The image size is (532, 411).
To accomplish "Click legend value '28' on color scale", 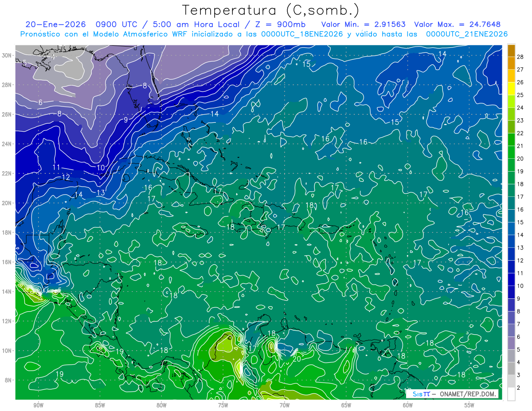I will click(520, 57).
